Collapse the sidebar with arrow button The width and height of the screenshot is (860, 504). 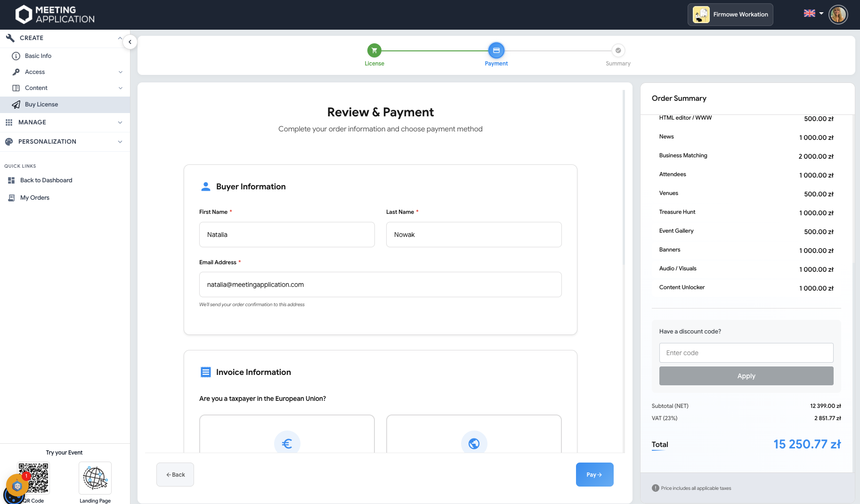130,42
